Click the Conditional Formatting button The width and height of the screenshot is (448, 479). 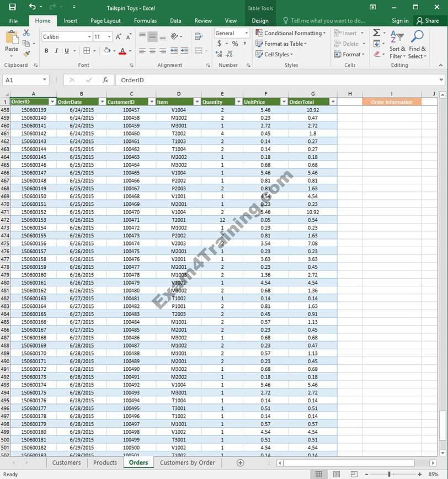click(x=290, y=33)
